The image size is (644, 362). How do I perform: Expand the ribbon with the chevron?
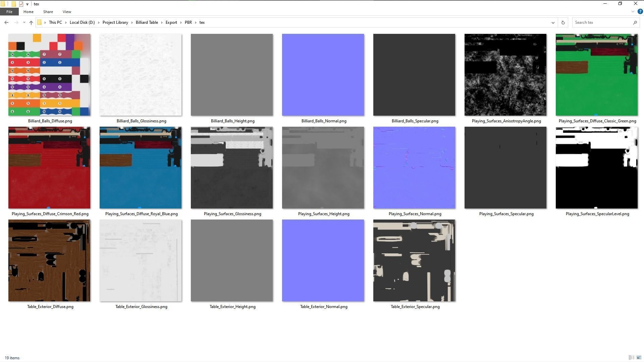point(633,12)
